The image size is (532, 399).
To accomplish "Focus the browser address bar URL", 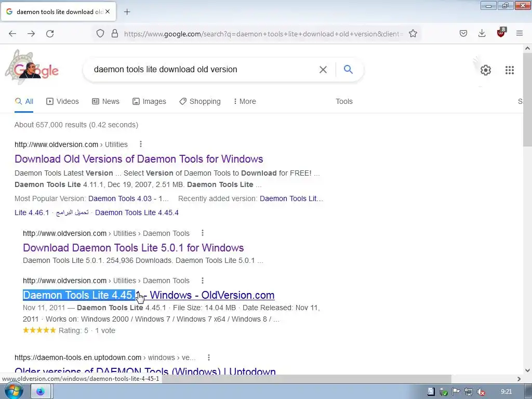I will click(x=263, y=34).
